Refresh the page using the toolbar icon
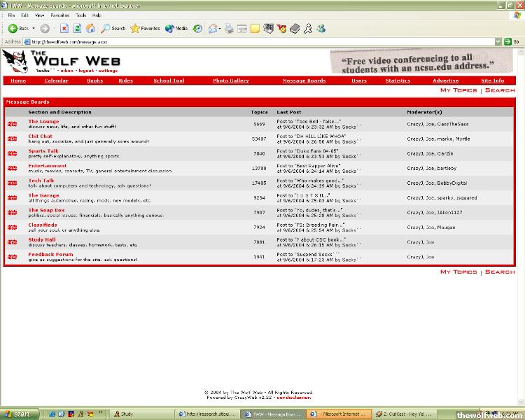The width and height of the screenshot is (525, 420). (77, 29)
